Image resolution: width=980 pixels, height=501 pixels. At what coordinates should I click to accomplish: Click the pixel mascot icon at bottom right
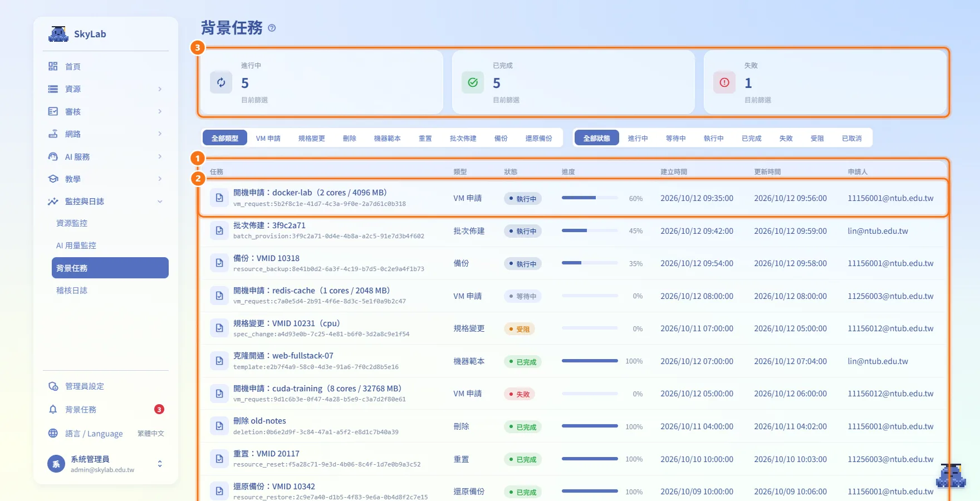point(950,475)
